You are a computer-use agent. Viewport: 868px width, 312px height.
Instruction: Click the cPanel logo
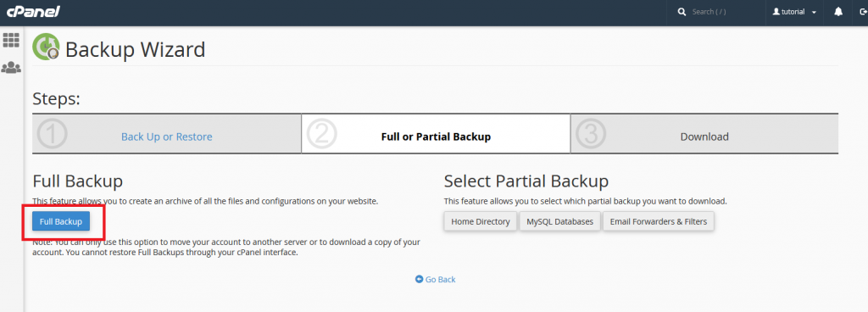(x=32, y=12)
